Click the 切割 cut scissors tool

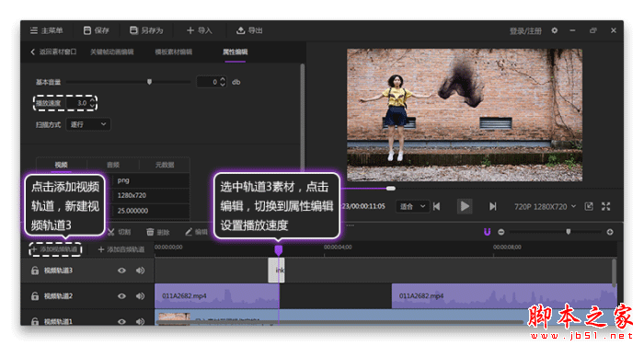[119, 232]
